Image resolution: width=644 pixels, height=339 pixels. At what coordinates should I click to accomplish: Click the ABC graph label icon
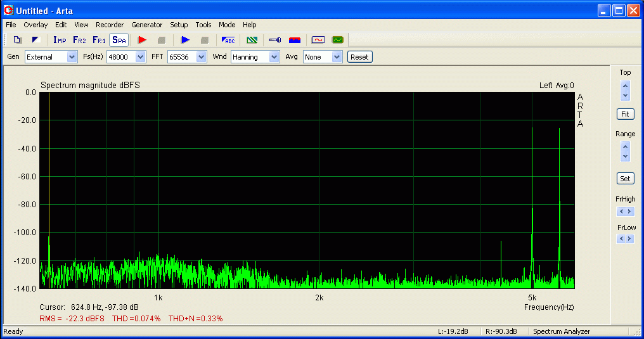coord(228,40)
